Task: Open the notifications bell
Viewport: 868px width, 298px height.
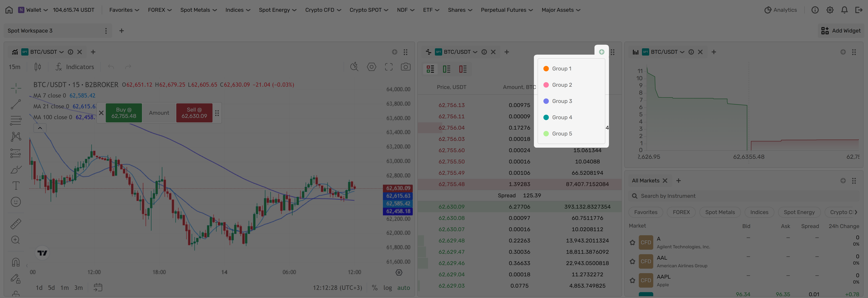Action: (x=844, y=10)
